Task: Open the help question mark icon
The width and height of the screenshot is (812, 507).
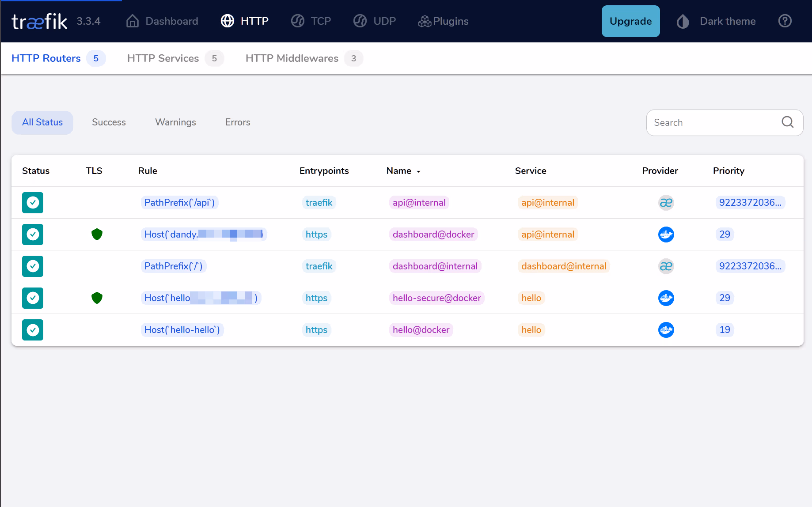Action: (785, 21)
